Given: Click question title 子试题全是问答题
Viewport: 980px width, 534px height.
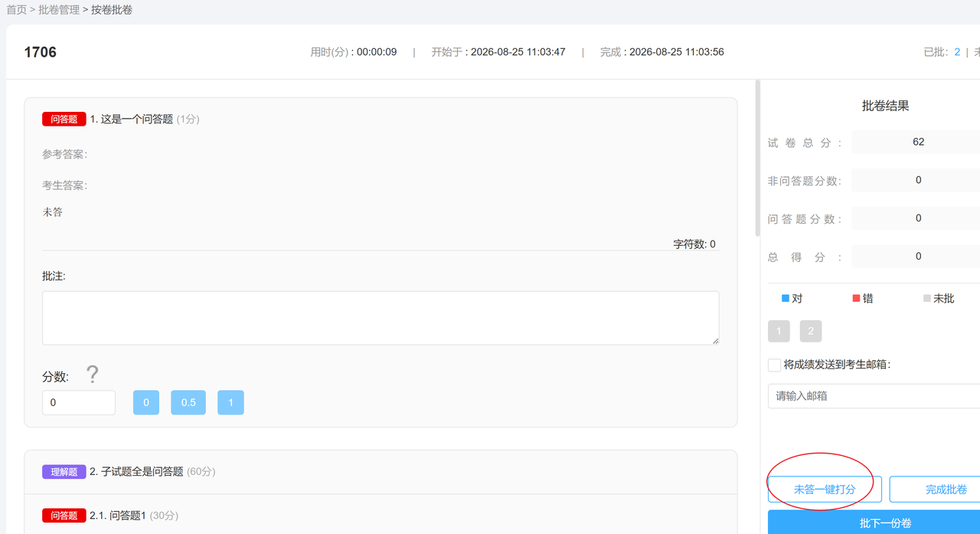Looking at the screenshot, I should pos(142,471).
